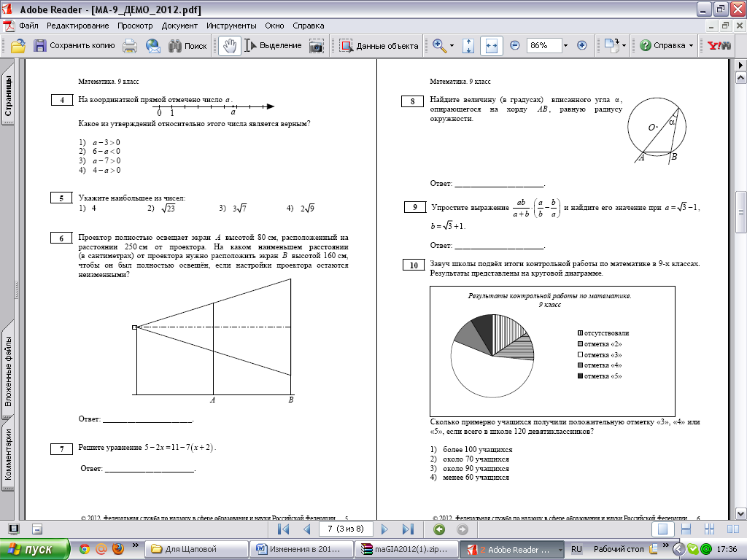Show hidden system tray icons

678,549
